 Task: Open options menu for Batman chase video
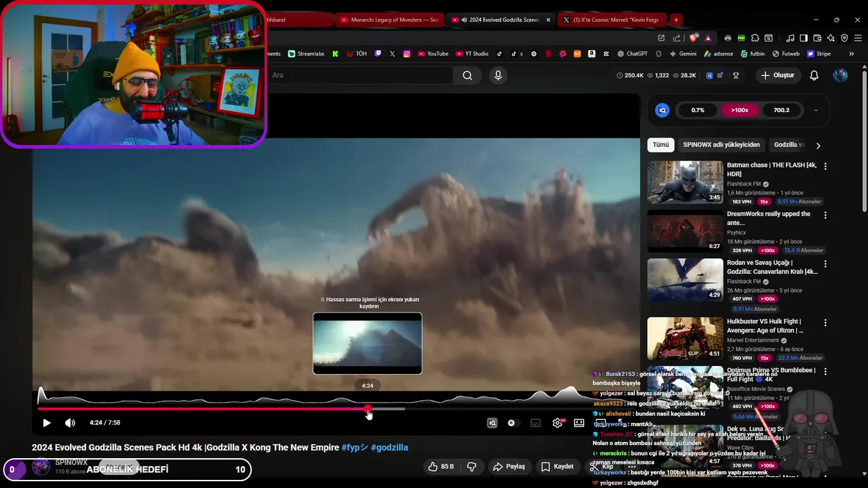pos(825,166)
